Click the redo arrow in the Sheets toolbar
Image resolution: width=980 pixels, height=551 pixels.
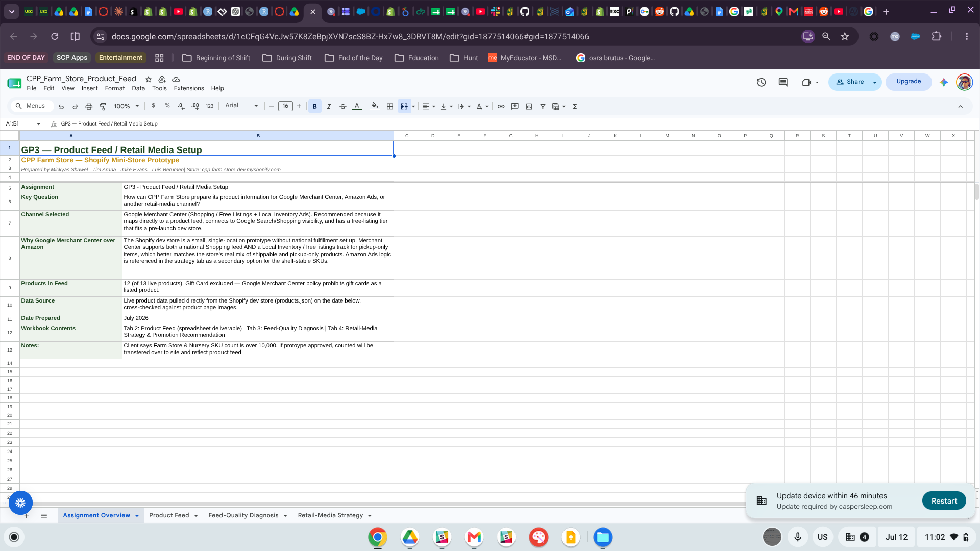[x=75, y=106]
